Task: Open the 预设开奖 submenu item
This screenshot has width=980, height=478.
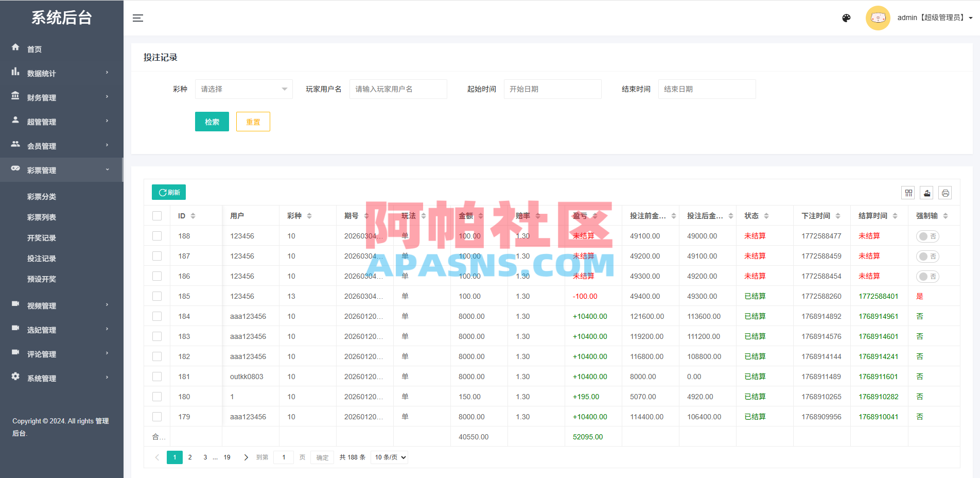Action: pyautogui.click(x=42, y=279)
